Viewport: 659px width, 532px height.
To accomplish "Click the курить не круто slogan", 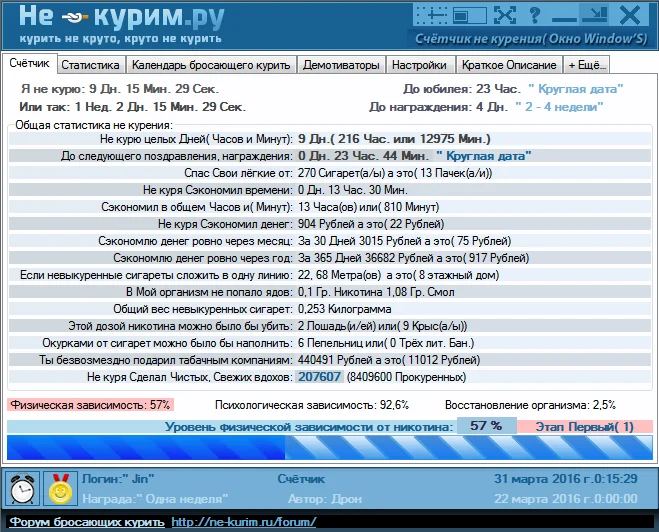I will click(120, 39).
